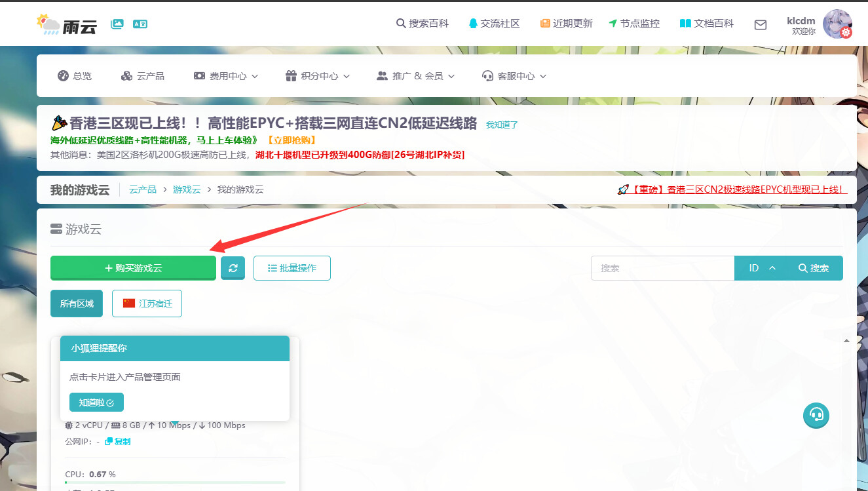Open the 云产品 menu

click(x=143, y=76)
